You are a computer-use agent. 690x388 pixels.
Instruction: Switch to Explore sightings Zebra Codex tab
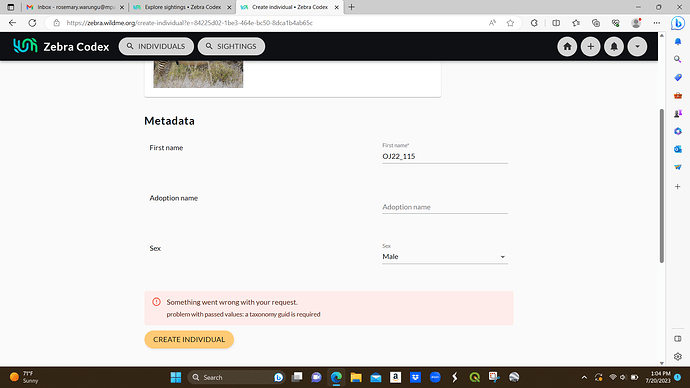pos(182,7)
